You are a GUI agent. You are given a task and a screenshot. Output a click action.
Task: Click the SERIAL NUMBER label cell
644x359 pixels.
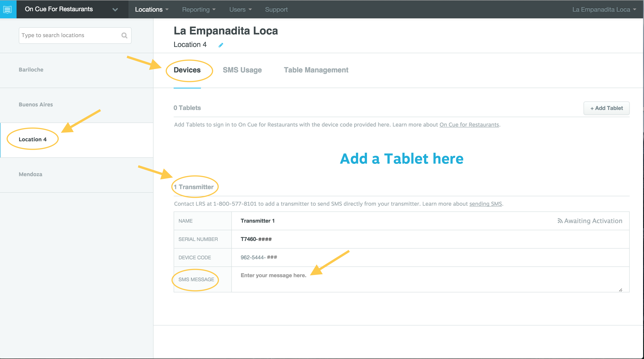(203, 239)
